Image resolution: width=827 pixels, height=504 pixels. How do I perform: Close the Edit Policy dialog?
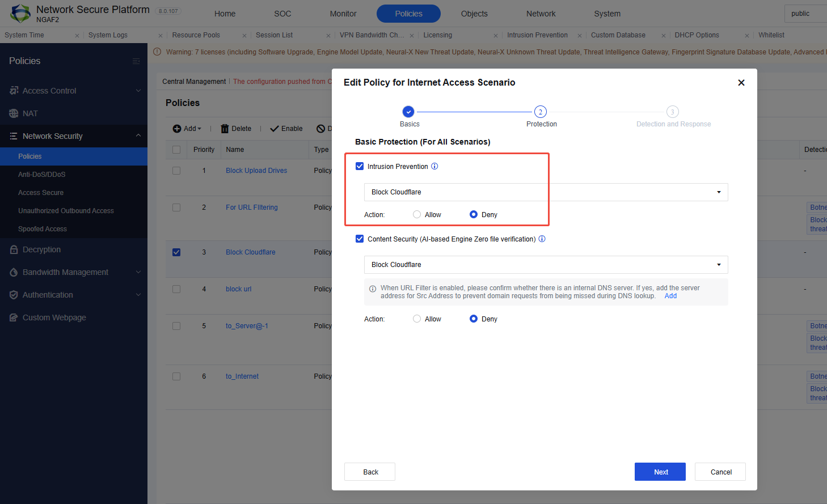(x=741, y=83)
